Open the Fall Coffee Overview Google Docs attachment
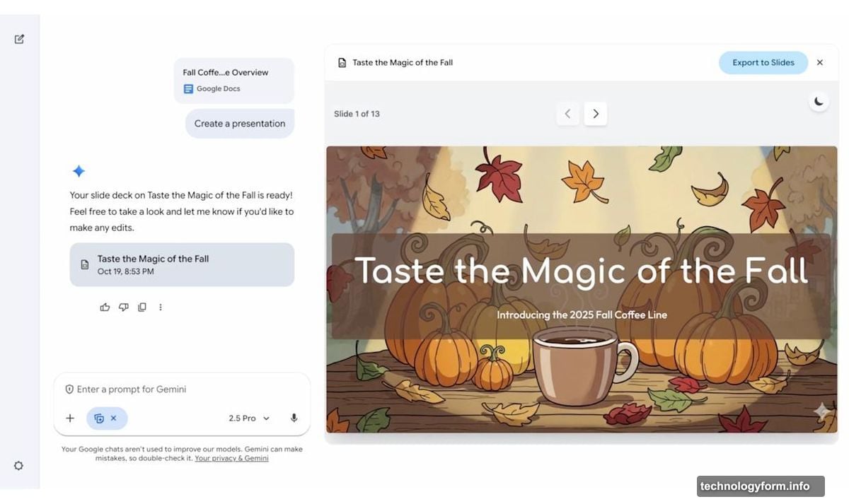The image size is (849, 504). pyautogui.click(x=234, y=81)
